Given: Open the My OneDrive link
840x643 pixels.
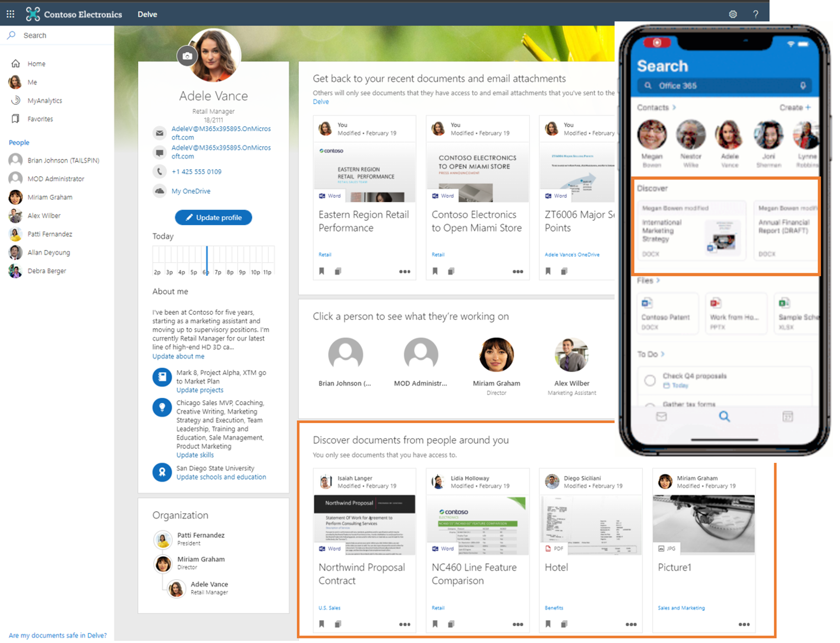Looking at the screenshot, I should tap(191, 191).
